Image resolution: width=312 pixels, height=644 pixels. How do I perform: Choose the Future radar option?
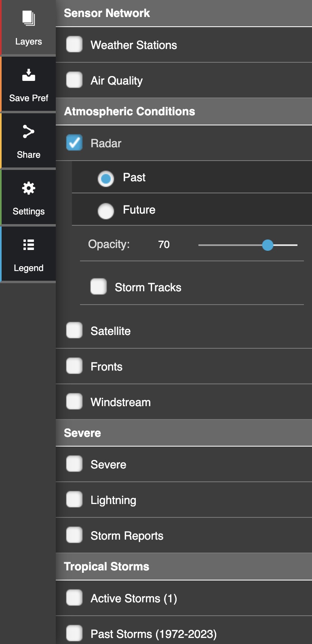click(106, 210)
